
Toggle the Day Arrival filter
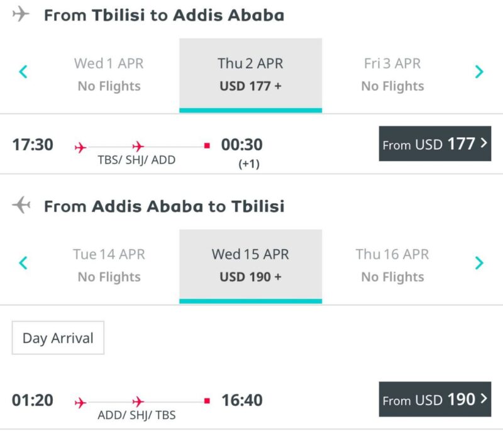tap(58, 338)
